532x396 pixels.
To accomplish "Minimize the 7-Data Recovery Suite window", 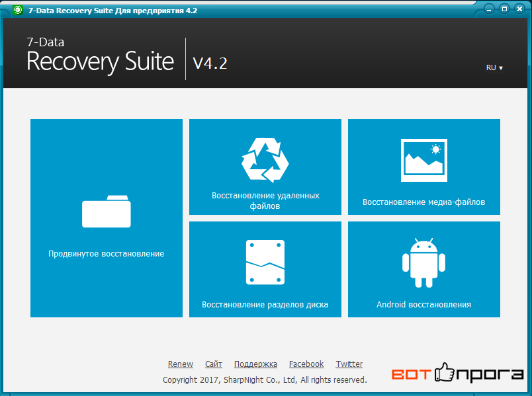I will [x=489, y=9].
